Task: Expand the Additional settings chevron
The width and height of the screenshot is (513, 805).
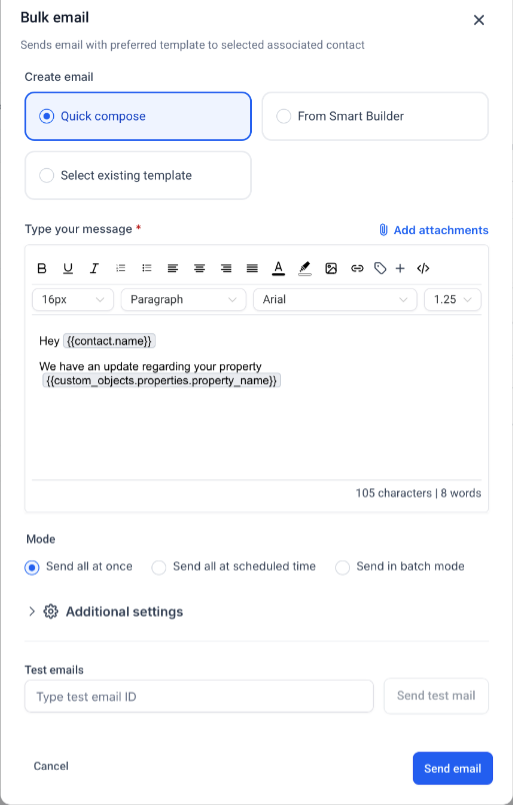Action: [32, 611]
